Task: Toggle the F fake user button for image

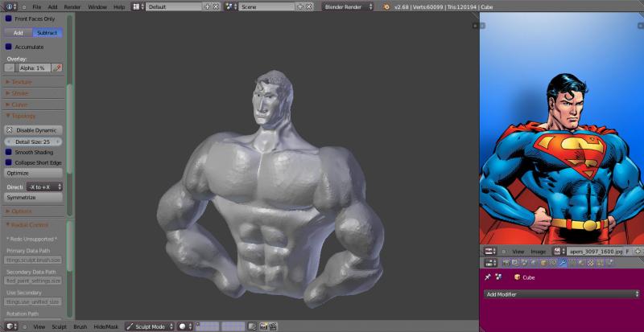Action: [628, 251]
